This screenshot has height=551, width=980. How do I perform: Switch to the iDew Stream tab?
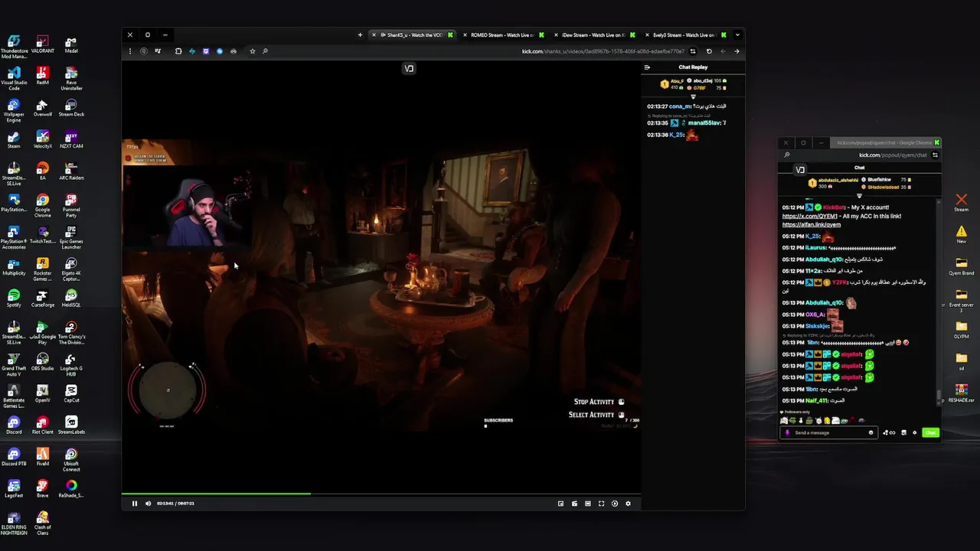click(594, 35)
